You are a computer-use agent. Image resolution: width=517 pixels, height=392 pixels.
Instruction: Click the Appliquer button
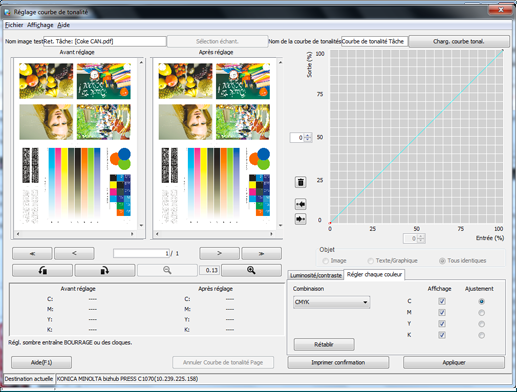454,362
